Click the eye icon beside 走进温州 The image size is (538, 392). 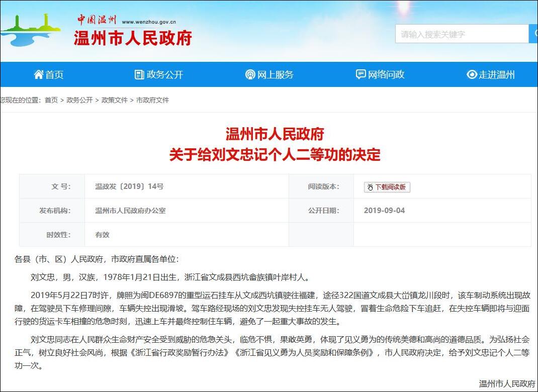point(472,74)
